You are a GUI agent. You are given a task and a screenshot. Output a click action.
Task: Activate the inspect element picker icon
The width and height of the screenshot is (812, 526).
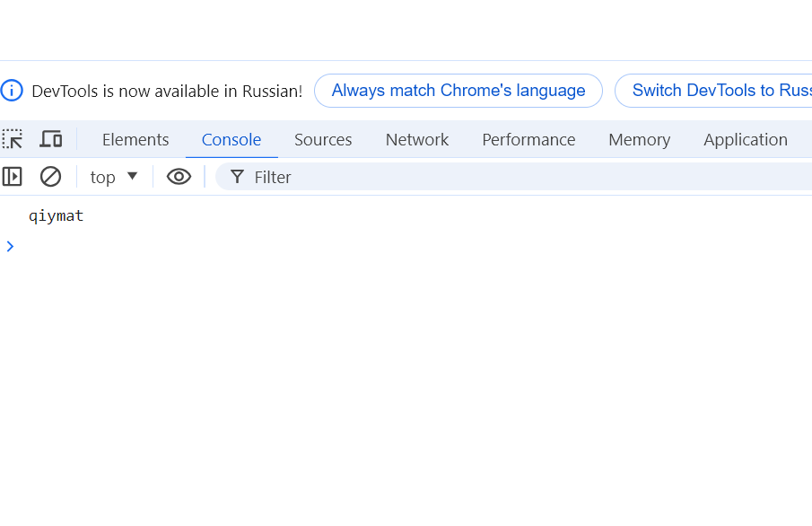pyautogui.click(x=13, y=139)
